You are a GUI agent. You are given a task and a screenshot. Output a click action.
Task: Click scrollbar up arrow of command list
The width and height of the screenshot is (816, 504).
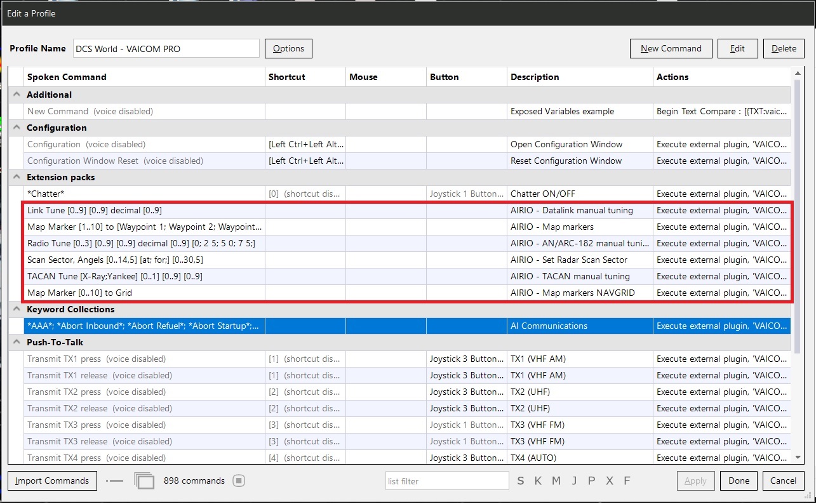[798, 74]
